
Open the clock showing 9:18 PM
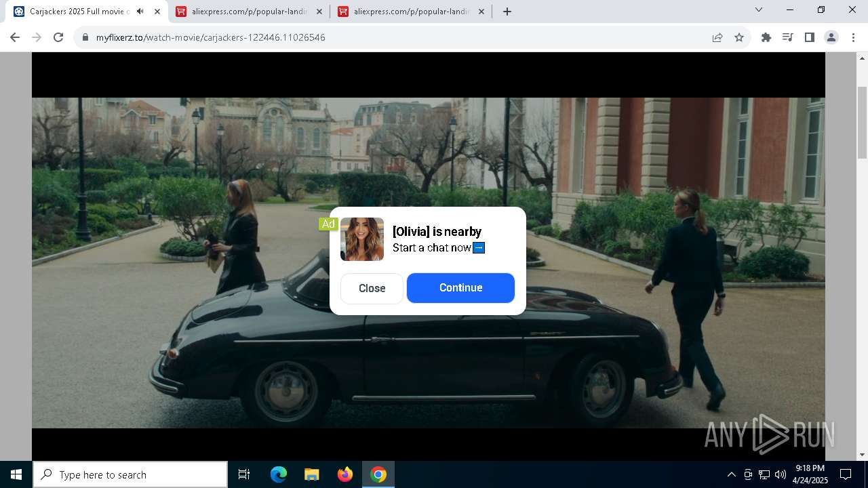pyautogui.click(x=810, y=474)
